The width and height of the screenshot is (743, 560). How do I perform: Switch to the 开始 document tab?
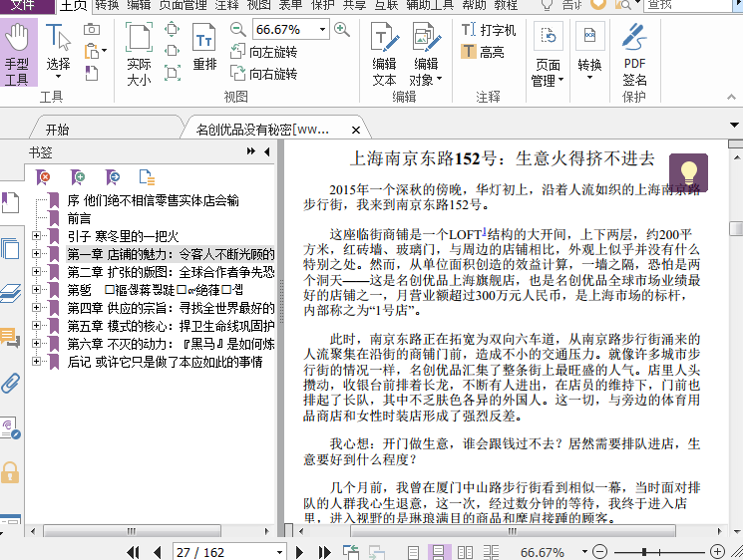point(57,130)
